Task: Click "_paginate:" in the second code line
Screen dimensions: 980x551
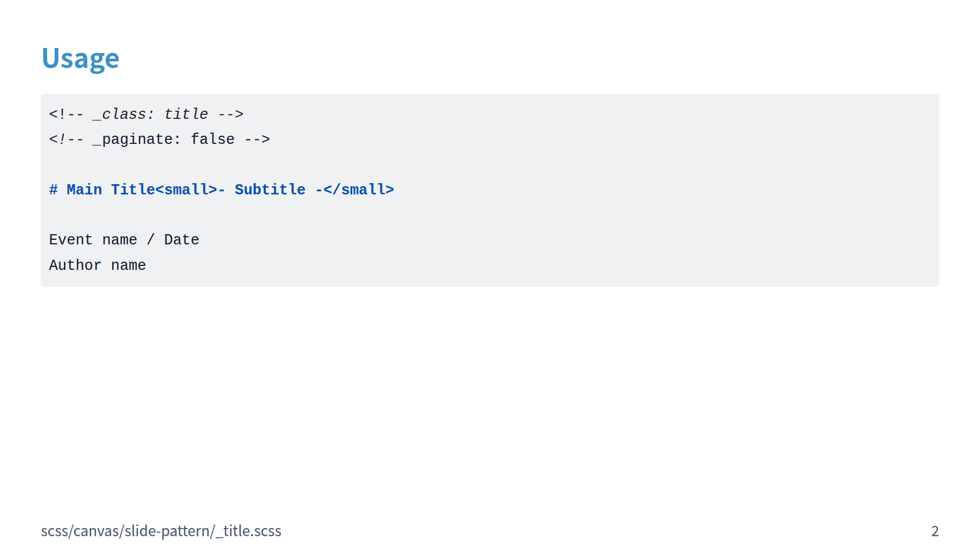Action: (136, 139)
